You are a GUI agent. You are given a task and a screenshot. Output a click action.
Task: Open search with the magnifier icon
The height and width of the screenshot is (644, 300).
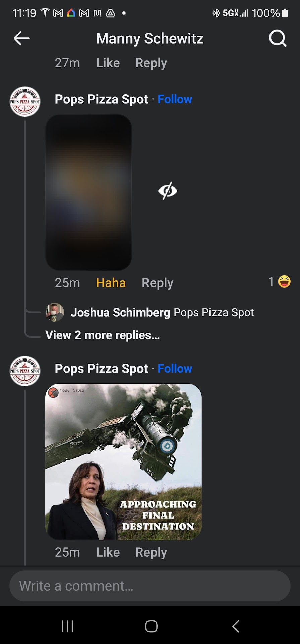click(x=278, y=38)
